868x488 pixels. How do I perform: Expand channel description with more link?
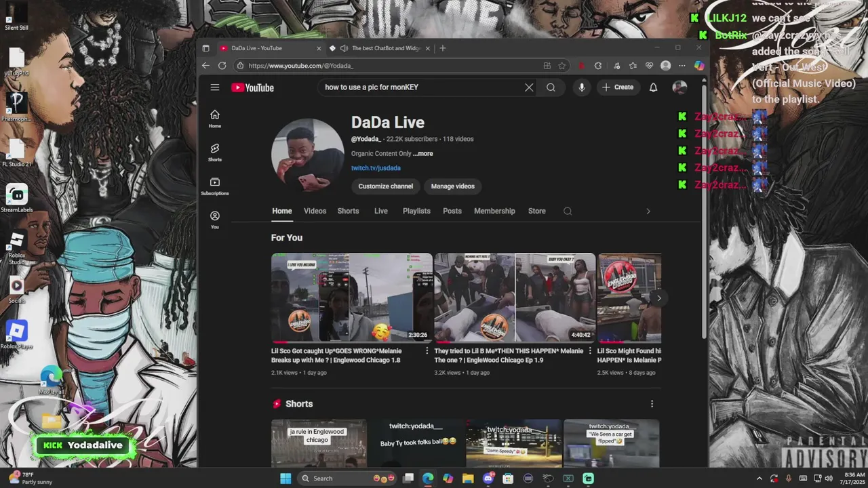point(422,154)
